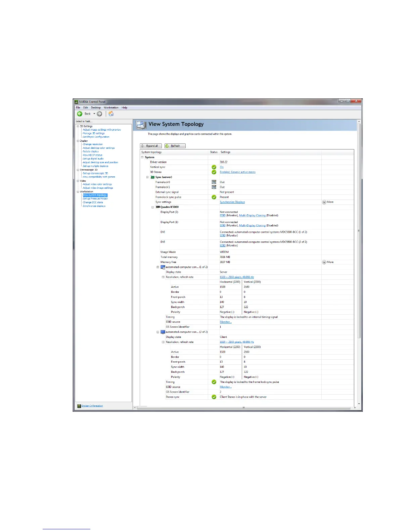Click the horizontal scrollbar at bottom
This screenshot has height=532, width=411.
pos(244,408)
